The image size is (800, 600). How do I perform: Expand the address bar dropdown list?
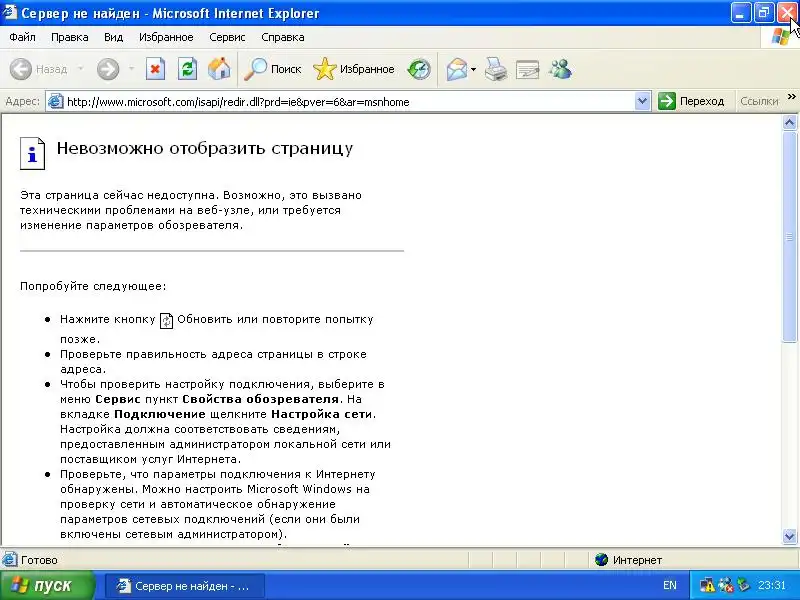click(x=642, y=102)
